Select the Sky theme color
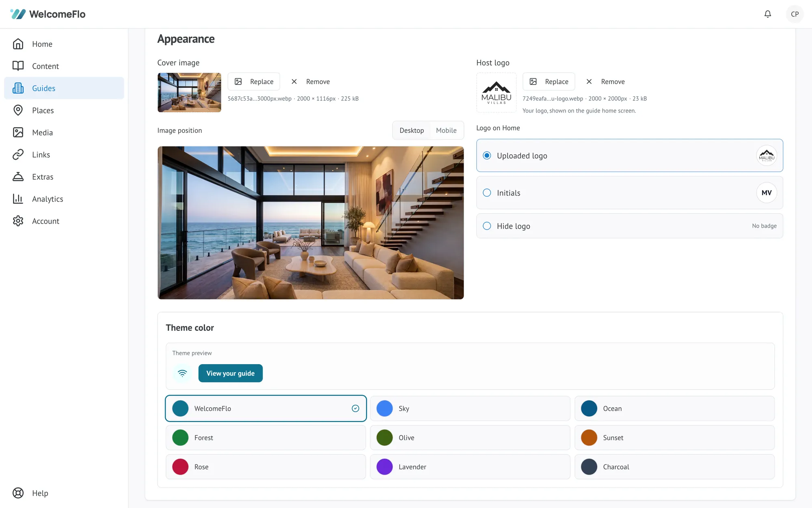Screen dimensions: 812x508 pyautogui.click(x=470, y=408)
